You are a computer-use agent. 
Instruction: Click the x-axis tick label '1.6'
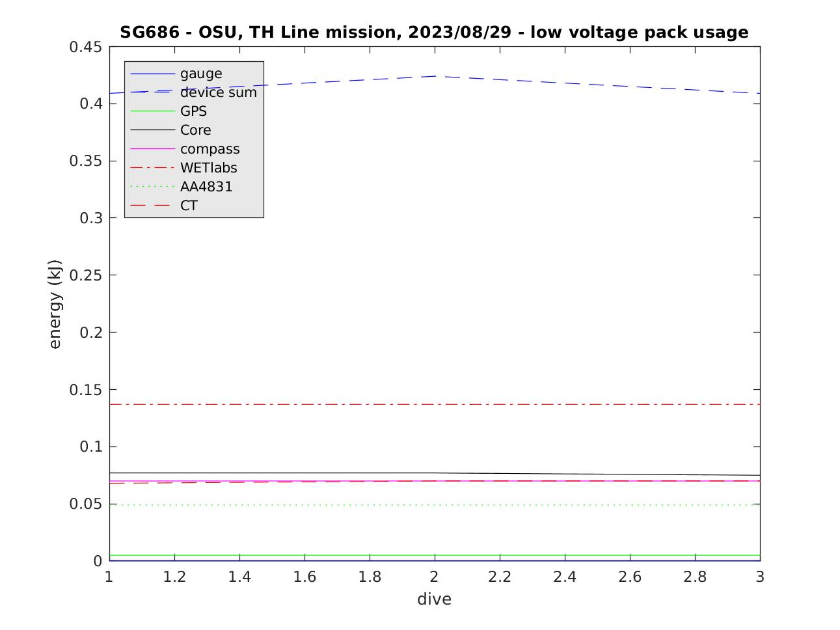click(x=304, y=577)
